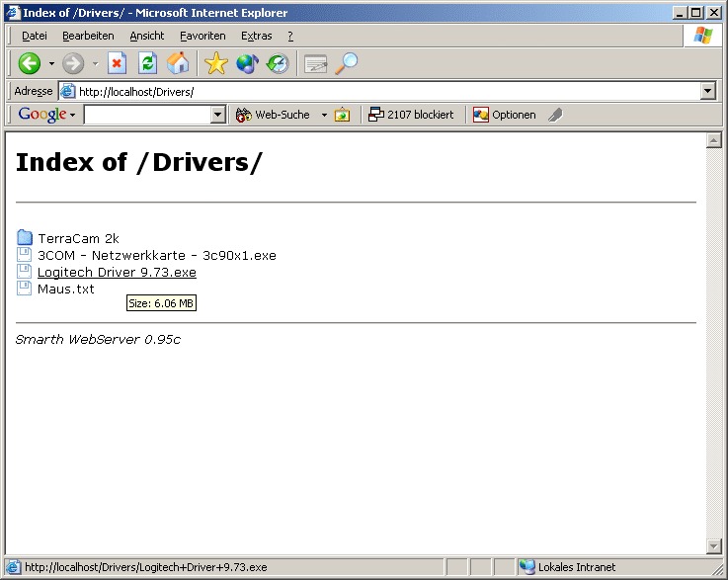
Task: Go to the Home page icon
Action: tap(178, 63)
